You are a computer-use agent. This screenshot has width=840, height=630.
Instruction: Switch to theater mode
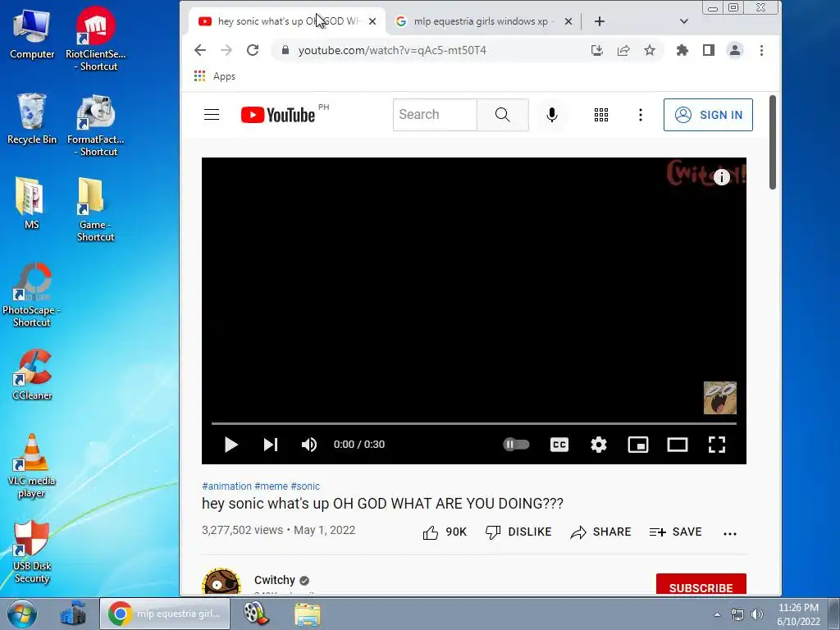point(677,445)
